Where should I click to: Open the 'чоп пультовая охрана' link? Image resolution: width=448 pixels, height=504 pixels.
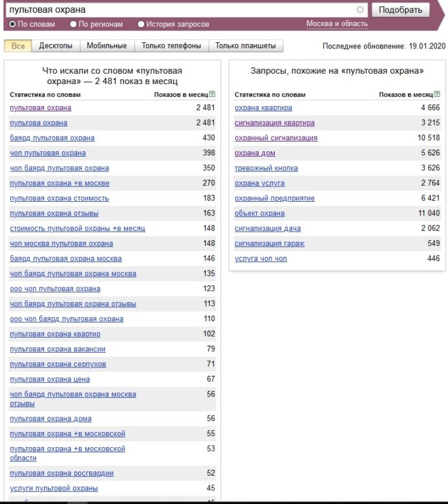pos(48,153)
